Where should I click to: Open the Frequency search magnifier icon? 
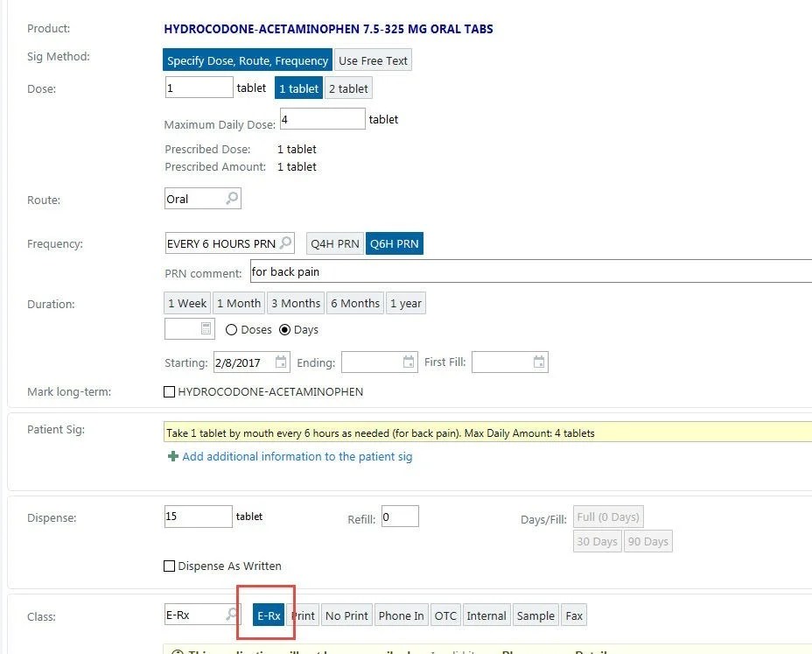click(285, 243)
